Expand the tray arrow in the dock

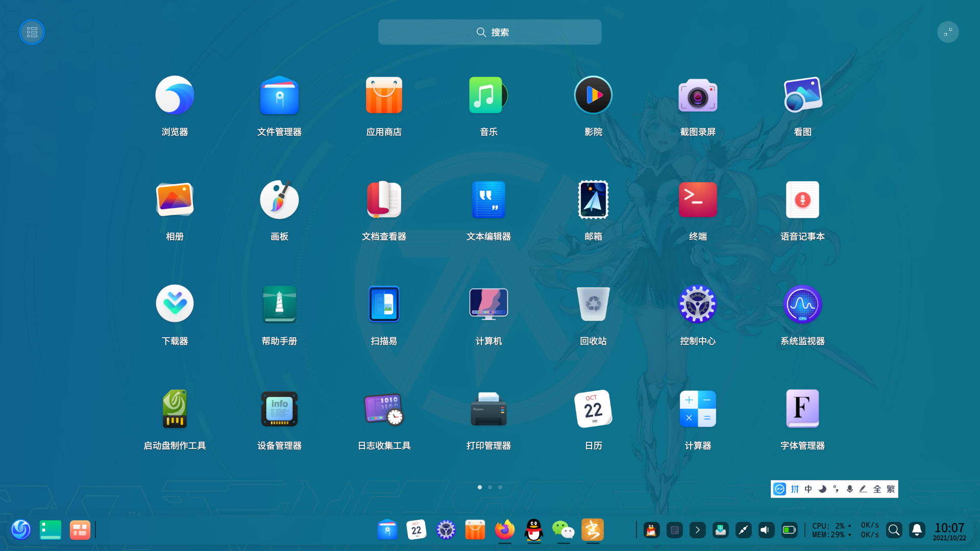(697, 530)
